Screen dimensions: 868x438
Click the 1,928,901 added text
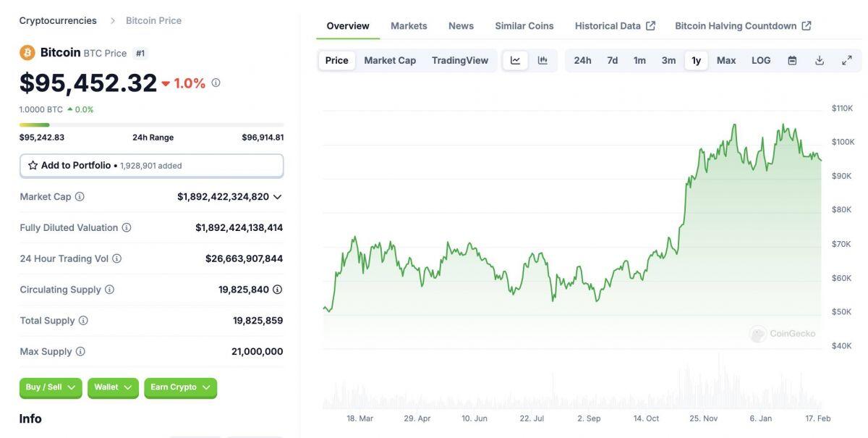[151, 166]
